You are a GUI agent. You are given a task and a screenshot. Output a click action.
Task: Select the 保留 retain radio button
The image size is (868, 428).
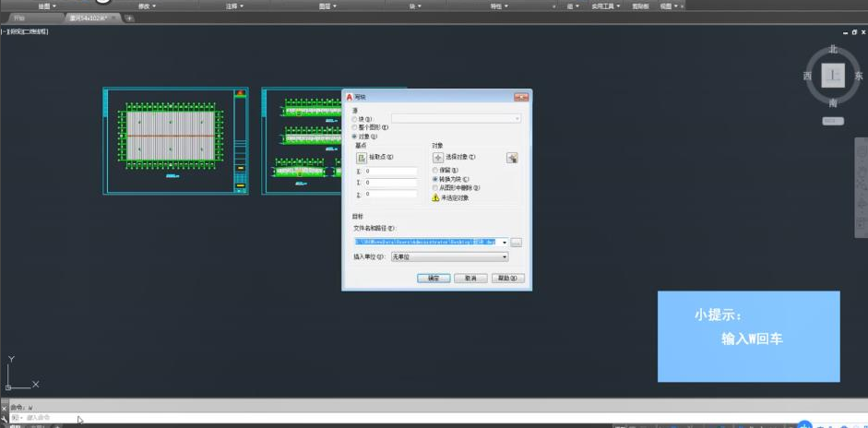pyautogui.click(x=435, y=171)
